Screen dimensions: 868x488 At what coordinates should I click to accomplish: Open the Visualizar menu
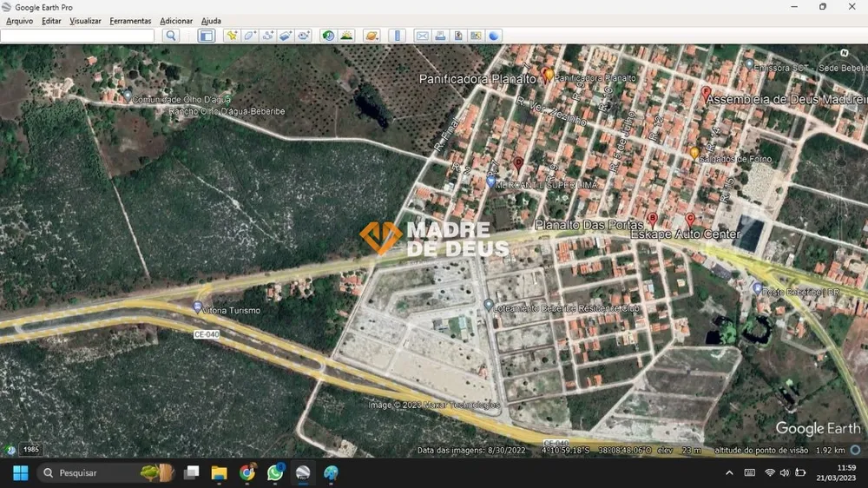[x=85, y=21]
